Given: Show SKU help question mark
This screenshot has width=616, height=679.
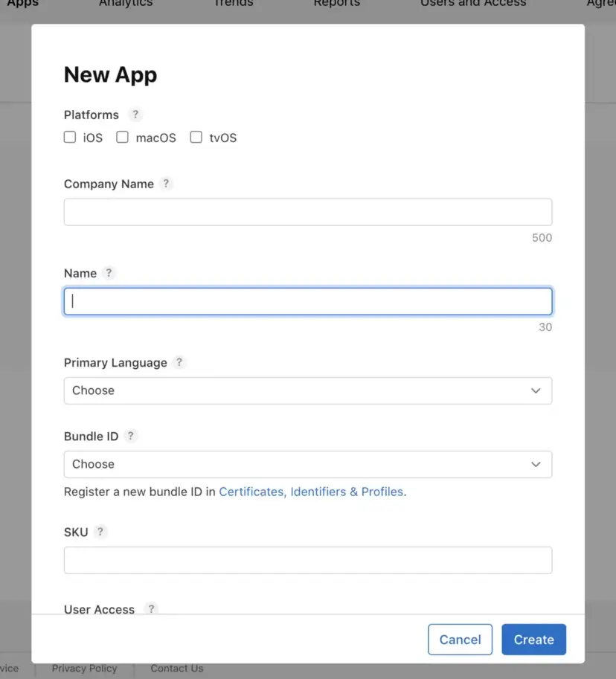Looking at the screenshot, I should (x=100, y=531).
